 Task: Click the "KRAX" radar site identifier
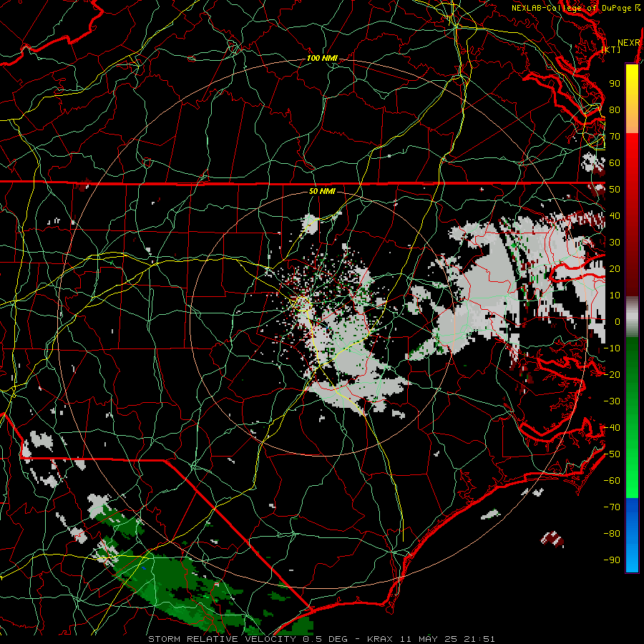pyautogui.click(x=379, y=639)
